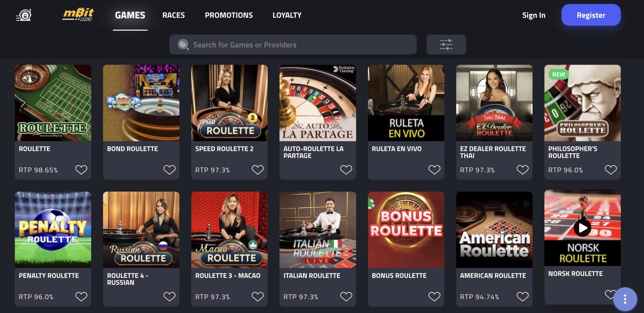This screenshot has height=313, width=644.
Task: Switch to the Games tab
Action: (x=130, y=15)
